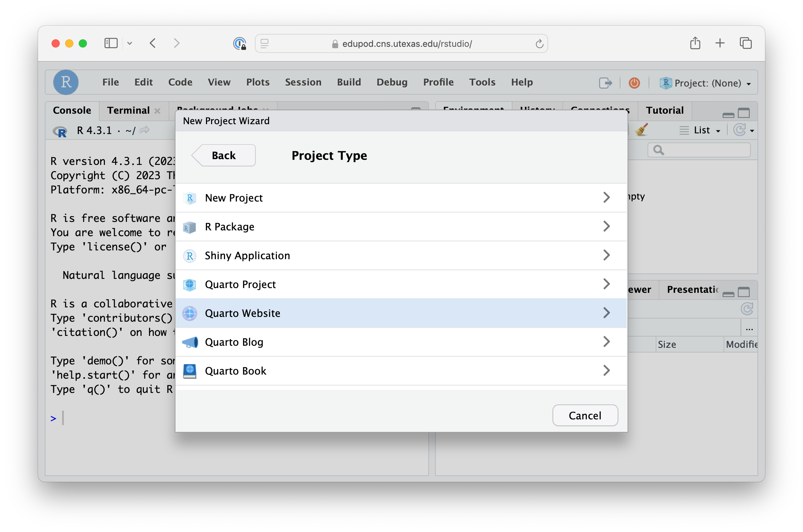This screenshot has height=532, width=803.
Task: Reload page using address bar icon
Action: pyautogui.click(x=539, y=44)
